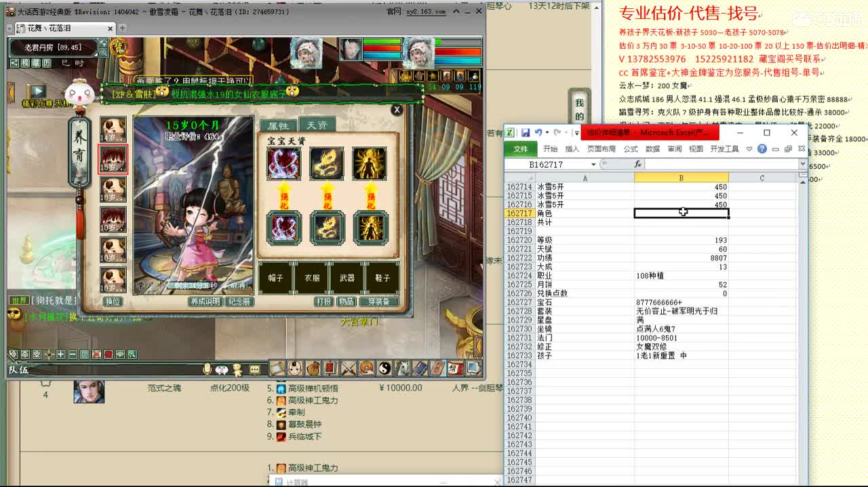Select Excel column A header
The height and width of the screenshot is (487, 868).
coord(585,178)
